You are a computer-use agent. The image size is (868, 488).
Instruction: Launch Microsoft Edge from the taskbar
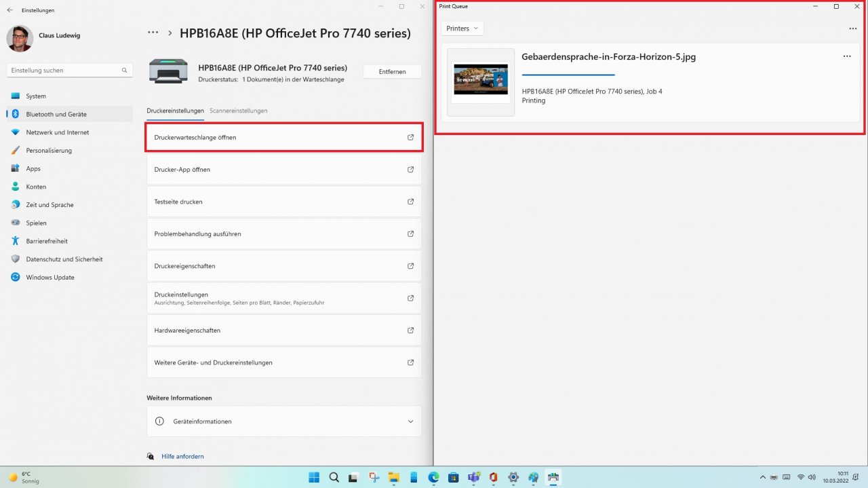434,477
